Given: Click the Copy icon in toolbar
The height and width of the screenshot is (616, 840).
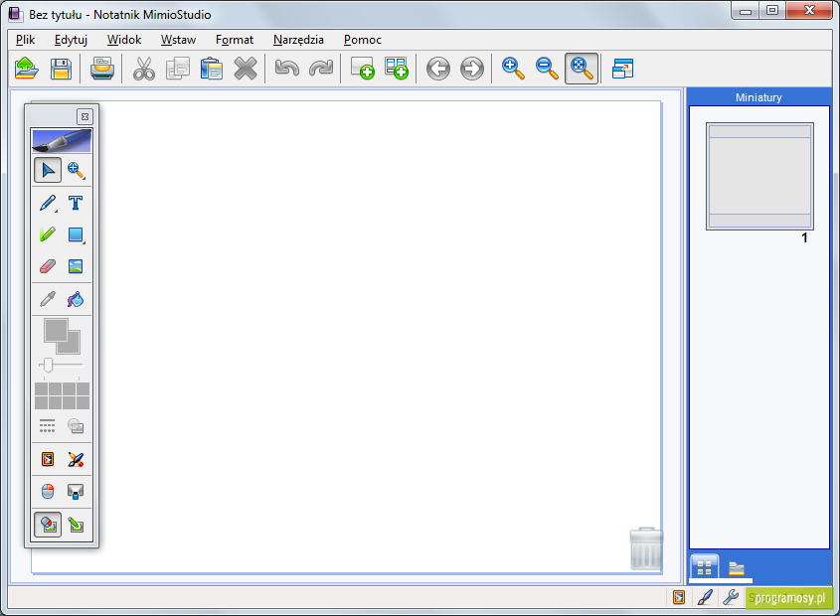Looking at the screenshot, I should (x=178, y=69).
